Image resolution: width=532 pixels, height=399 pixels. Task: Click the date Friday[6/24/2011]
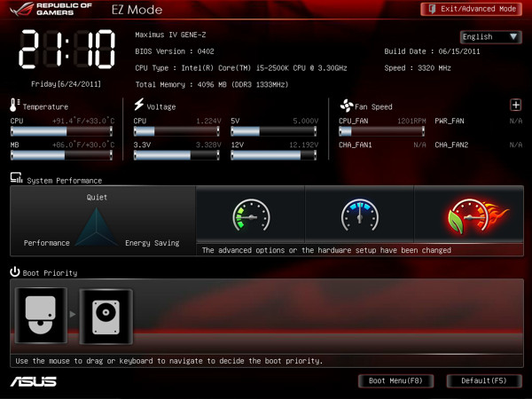[66, 84]
